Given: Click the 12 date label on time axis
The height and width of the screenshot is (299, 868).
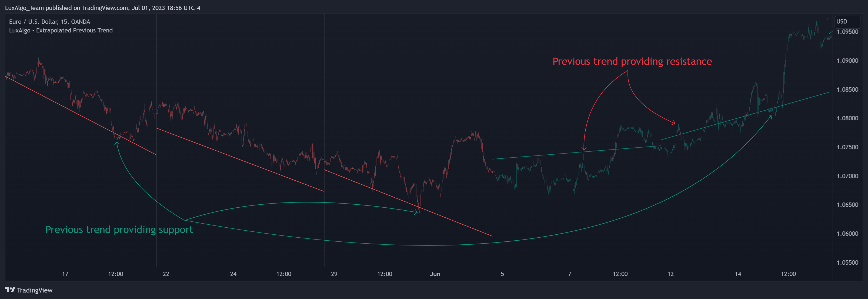Looking at the screenshot, I should (x=670, y=274).
